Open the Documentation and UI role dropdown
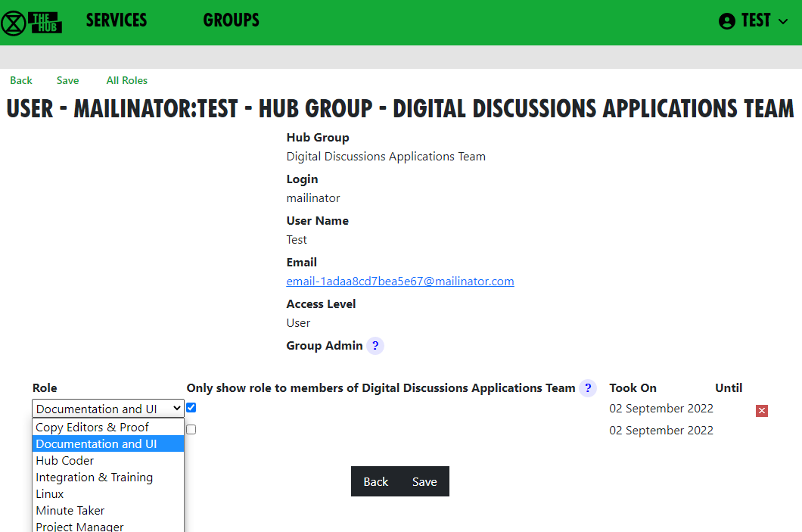 108,409
